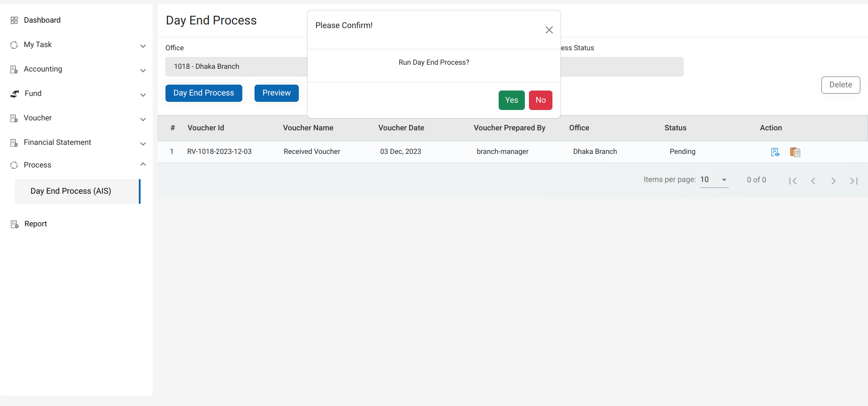Click voucher id RV-1018-2023-12-03

coord(219,152)
